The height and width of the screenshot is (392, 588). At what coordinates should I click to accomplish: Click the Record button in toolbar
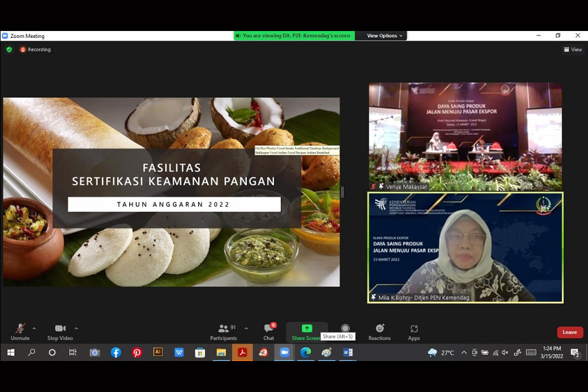coord(345,329)
